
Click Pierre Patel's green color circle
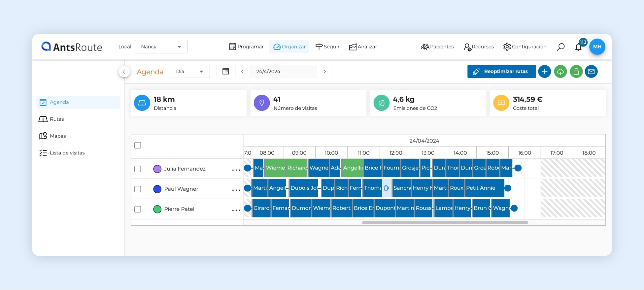point(157,209)
